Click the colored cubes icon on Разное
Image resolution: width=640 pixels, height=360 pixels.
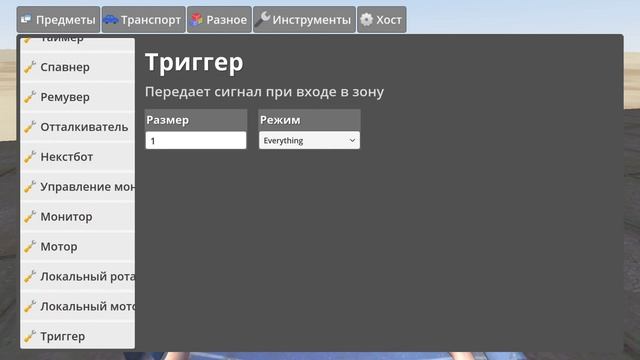click(197, 19)
